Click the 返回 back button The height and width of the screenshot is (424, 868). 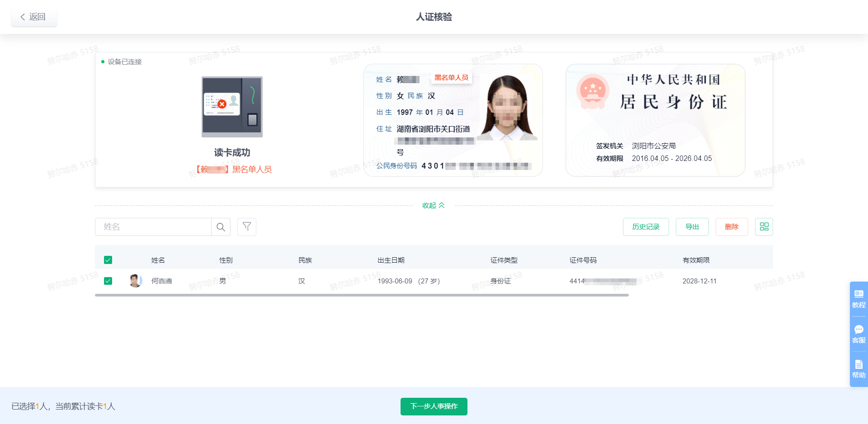(34, 17)
